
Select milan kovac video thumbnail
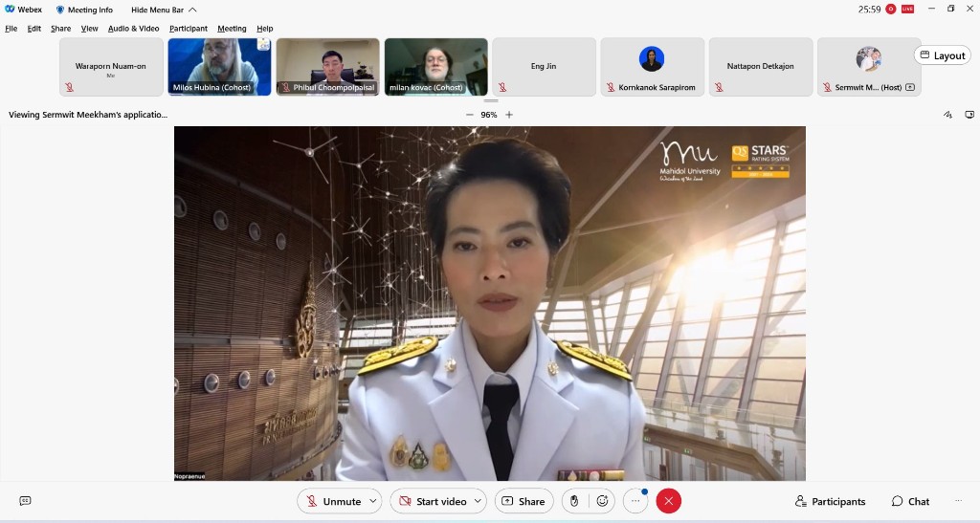point(435,67)
